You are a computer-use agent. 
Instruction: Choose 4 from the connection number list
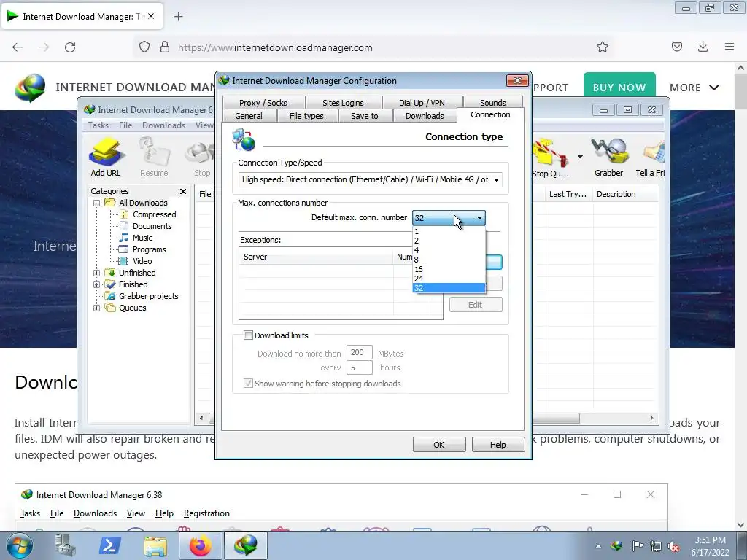[449, 250]
